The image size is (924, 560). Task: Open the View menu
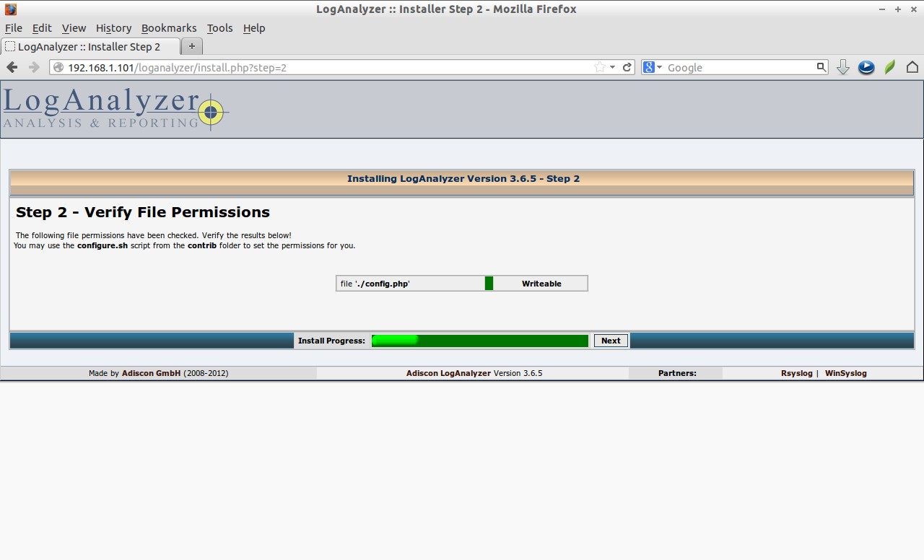[74, 28]
